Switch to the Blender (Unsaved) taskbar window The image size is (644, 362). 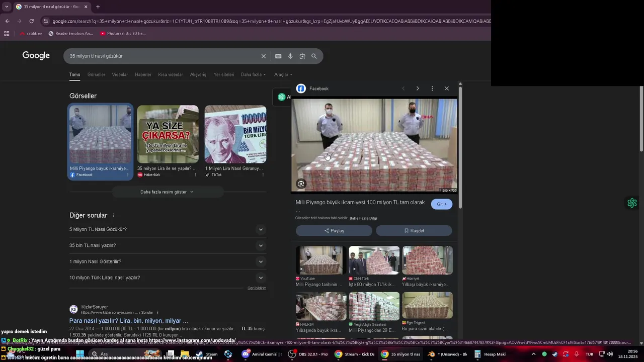click(447, 354)
